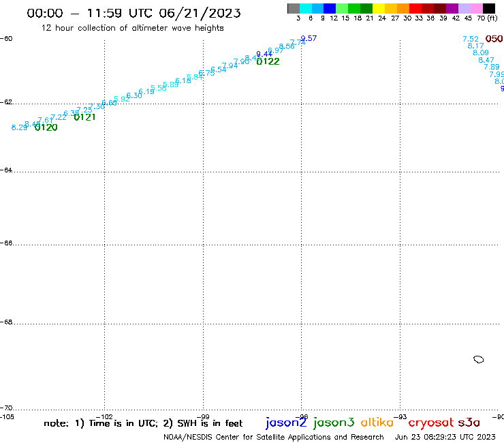This screenshot has height=443, width=504.
Task: Click the 7.25 wave height value
Action: [84, 110]
